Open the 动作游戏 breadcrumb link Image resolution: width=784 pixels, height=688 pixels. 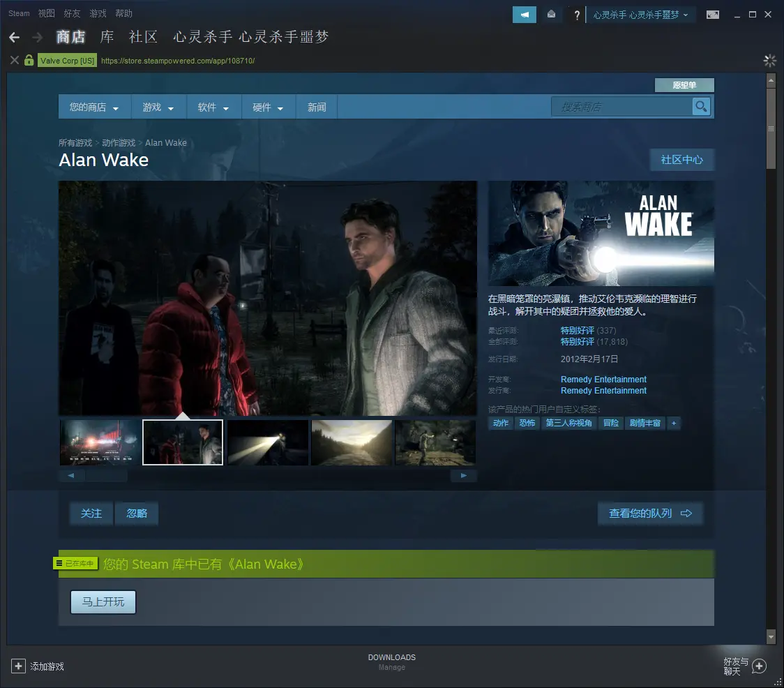point(119,142)
